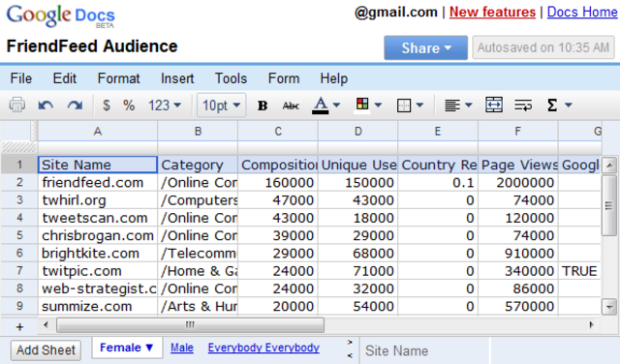
Task: Toggle strikethrough formatting
Action: tap(291, 106)
